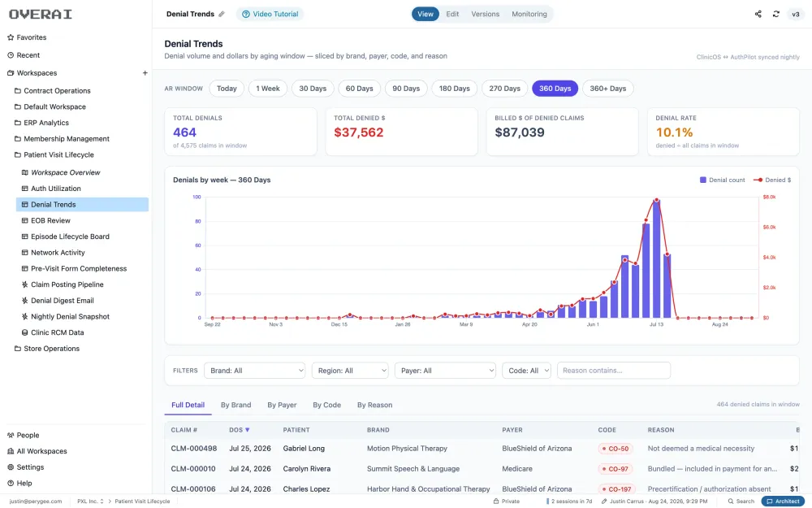Switch the AR window to 30 Days

[x=313, y=89]
